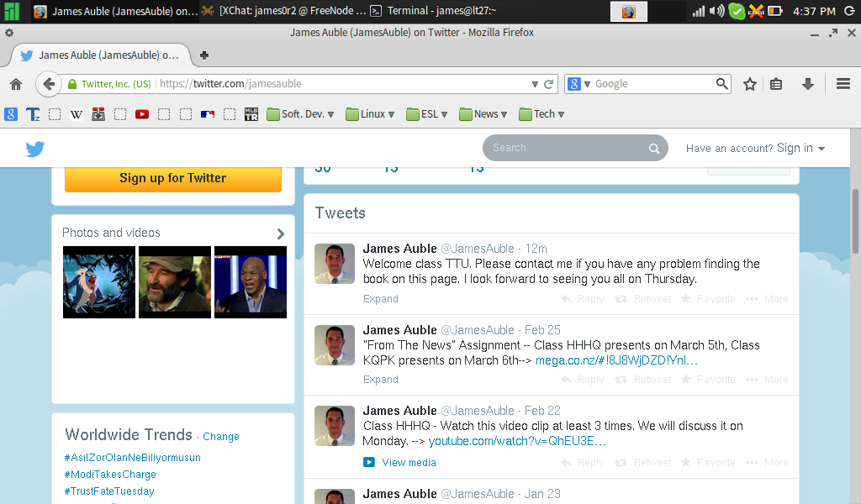Open the man in suit news thumbnail

coord(251,282)
